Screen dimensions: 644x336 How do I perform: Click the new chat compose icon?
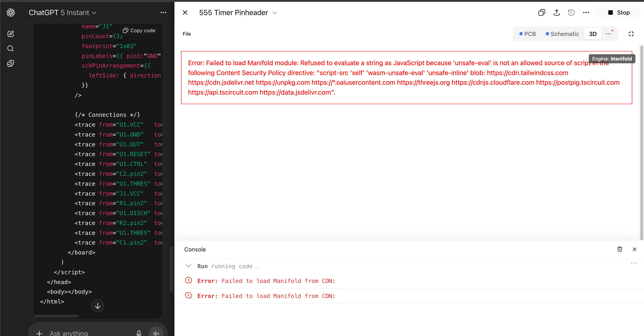pos(10,34)
